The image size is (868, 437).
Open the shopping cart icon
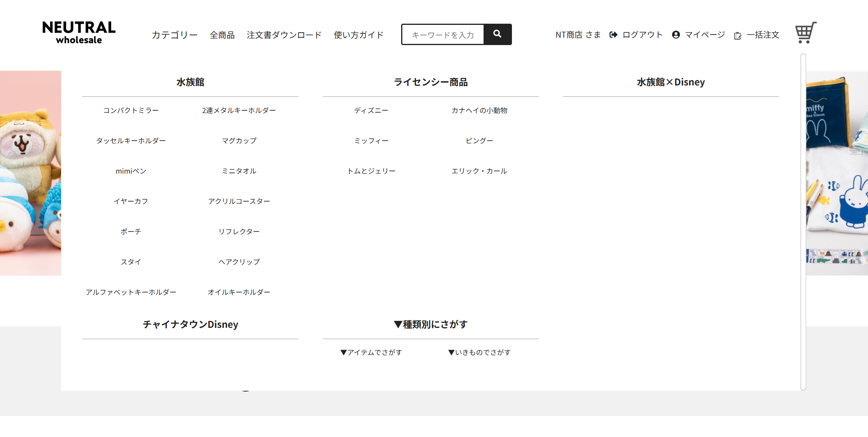tap(805, 33)
